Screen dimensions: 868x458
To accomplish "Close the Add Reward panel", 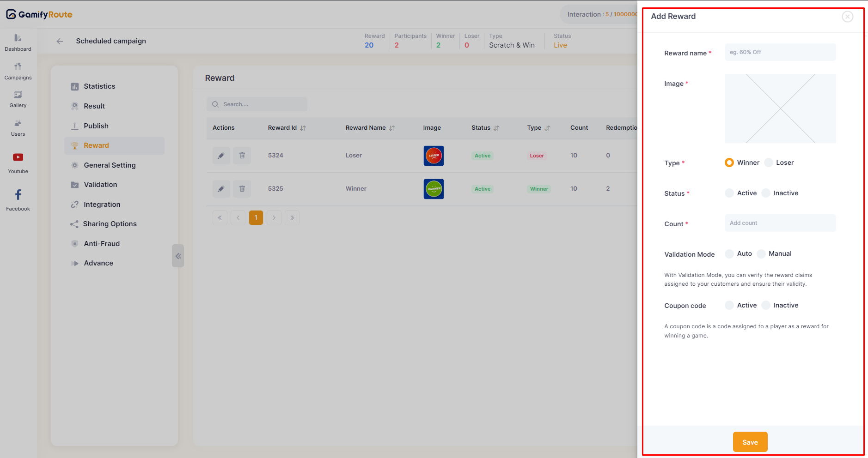I will [847, 17].
